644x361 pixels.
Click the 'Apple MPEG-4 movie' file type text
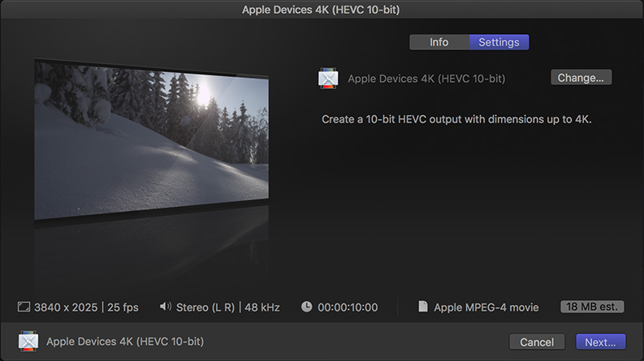point(486,307)
